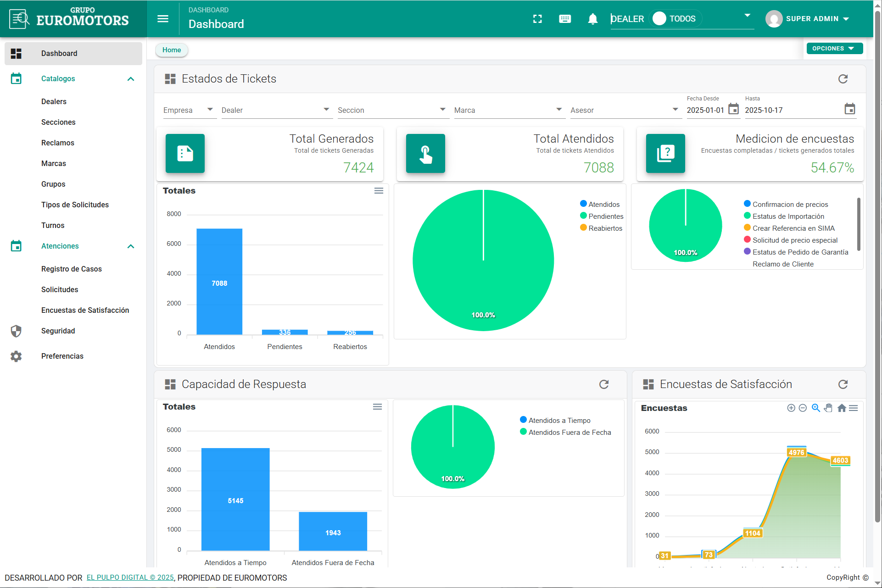This screenshot has width=882, height=588.
Task: Open the Fecha Desde calendar picker
Action: click(x=734, y=109)
